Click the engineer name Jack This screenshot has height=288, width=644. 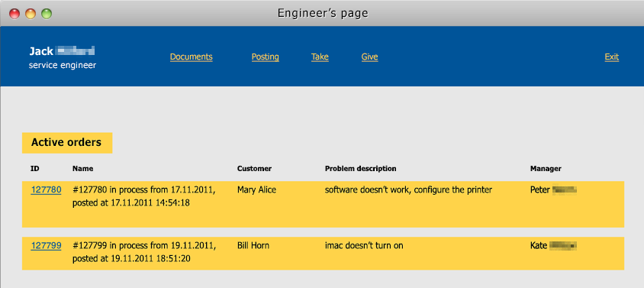(62, 51)
